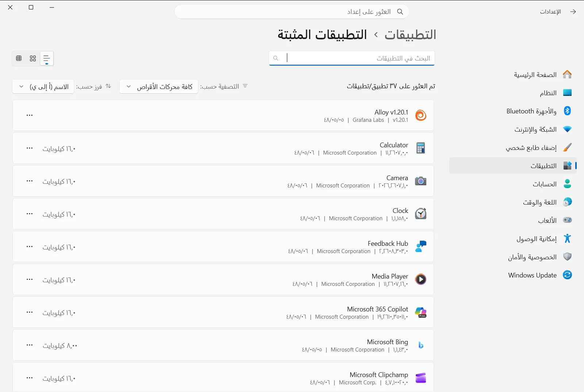
Task: Open more options for Microsoft 365 Copilot
Action: coord(30,312)
